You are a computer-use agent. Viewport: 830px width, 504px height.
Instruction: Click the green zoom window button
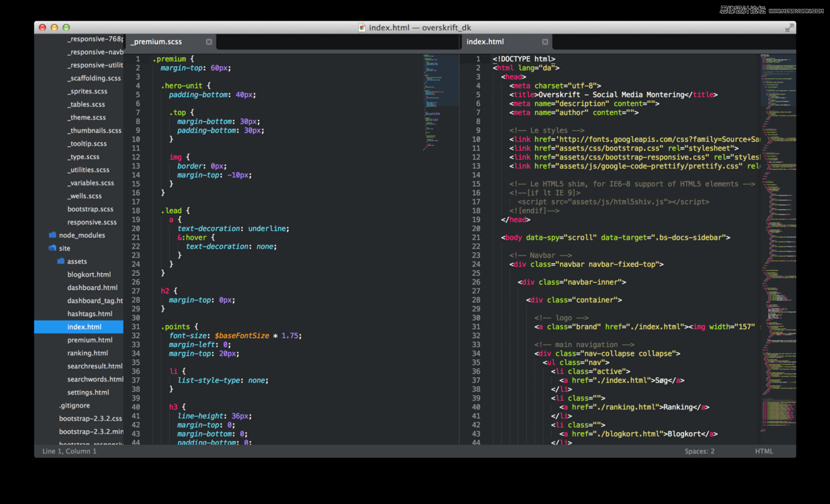click(66, 27)
